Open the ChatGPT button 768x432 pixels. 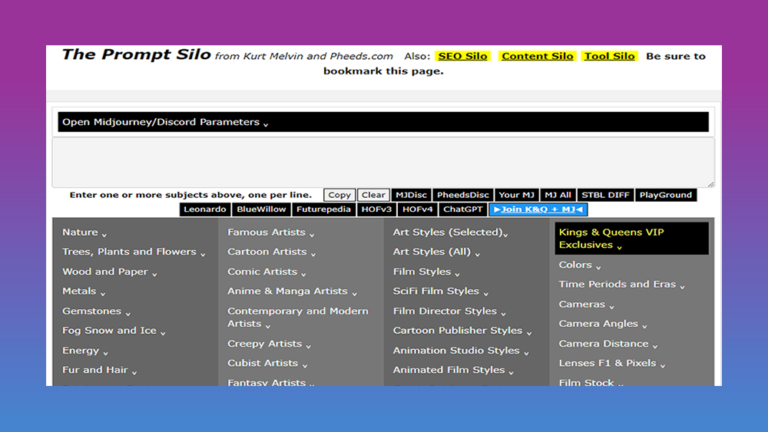463,210
